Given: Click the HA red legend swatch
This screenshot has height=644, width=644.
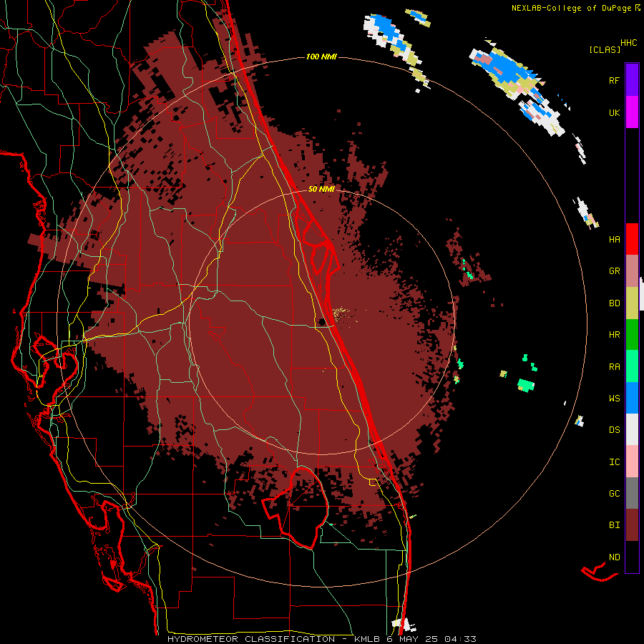Looking at the screenshot, I should (632, 239).
